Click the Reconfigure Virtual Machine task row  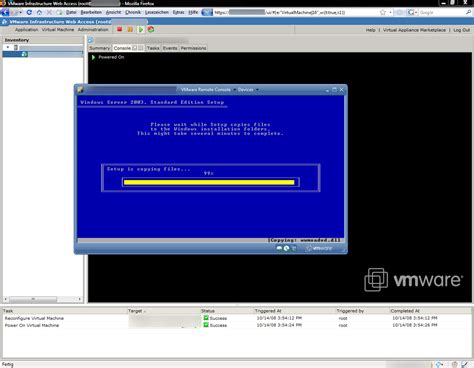[237, 318]
